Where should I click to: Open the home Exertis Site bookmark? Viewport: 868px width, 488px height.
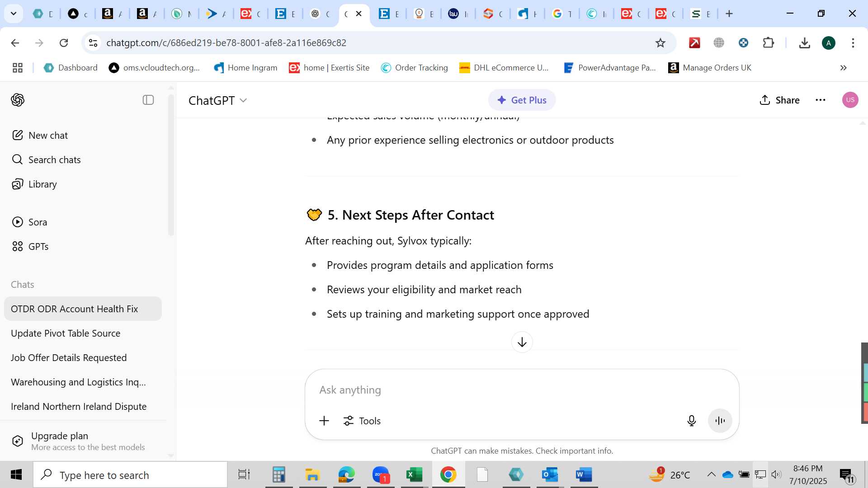pyautogui.click(x=329, y=68)
